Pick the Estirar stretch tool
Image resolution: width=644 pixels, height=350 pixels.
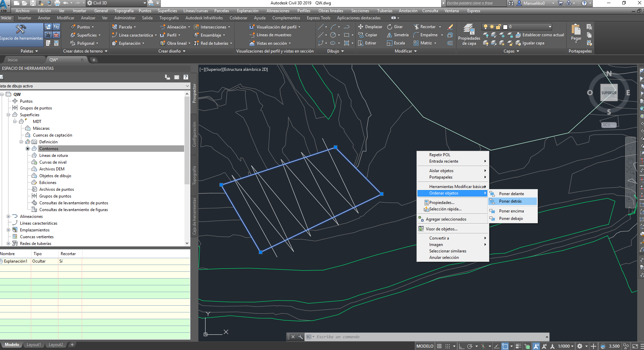point(367,43)
